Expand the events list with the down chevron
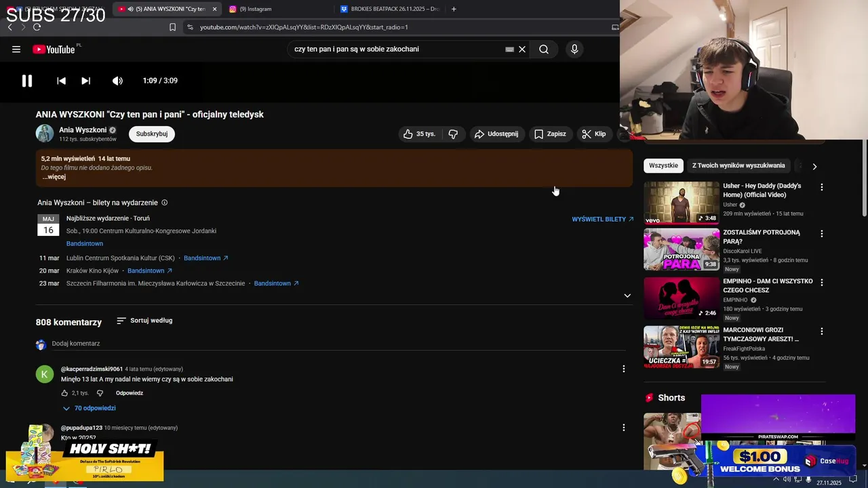The height and width of the screenshot is (488, 868). tap(627, 296)
